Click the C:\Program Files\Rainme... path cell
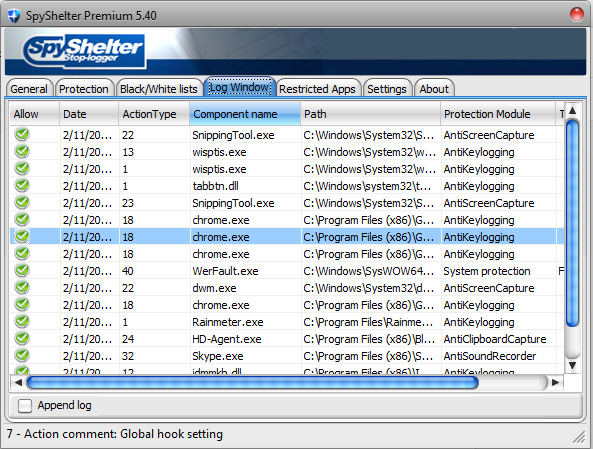The height and width of the screenshot is (449, 593). coord(368,322)
